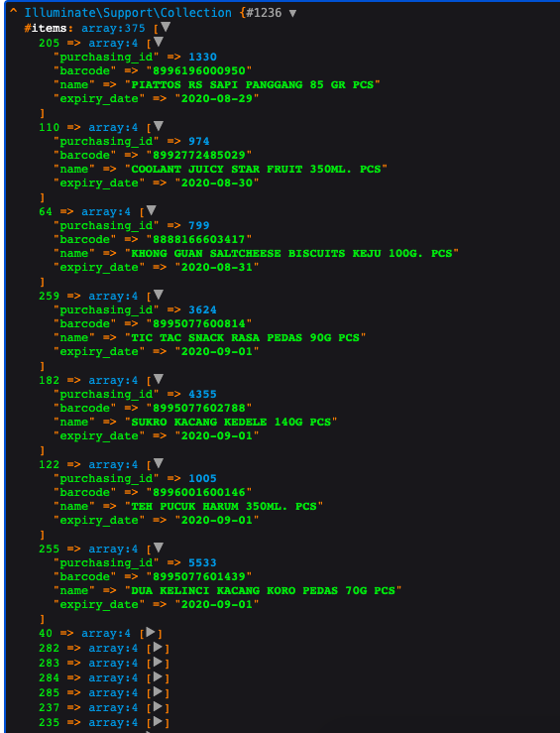Click the Illuminate\Support\Collection class name
The width and height of the screenshot is (560, 733).
pyautogui.click(x=128, y=13)
